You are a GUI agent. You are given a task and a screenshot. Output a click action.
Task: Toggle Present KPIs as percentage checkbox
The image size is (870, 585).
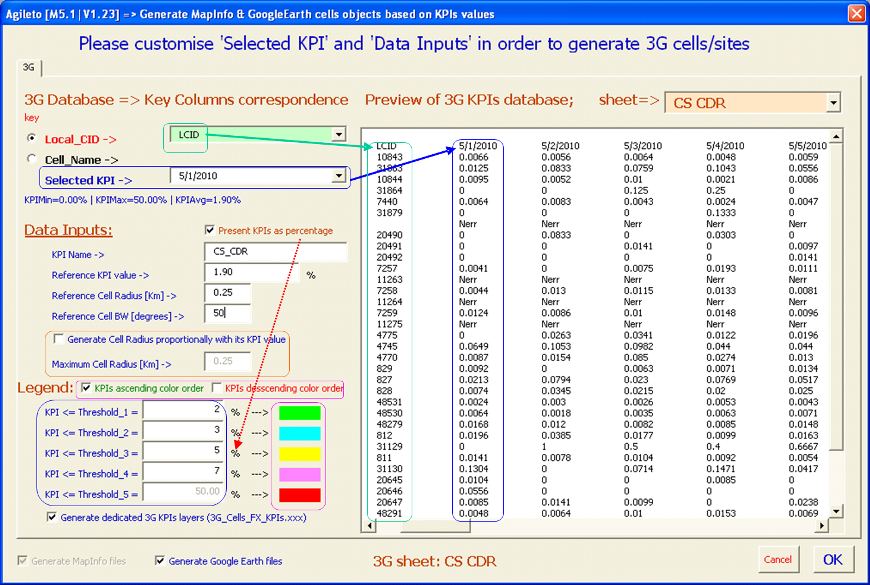(209, 231)
